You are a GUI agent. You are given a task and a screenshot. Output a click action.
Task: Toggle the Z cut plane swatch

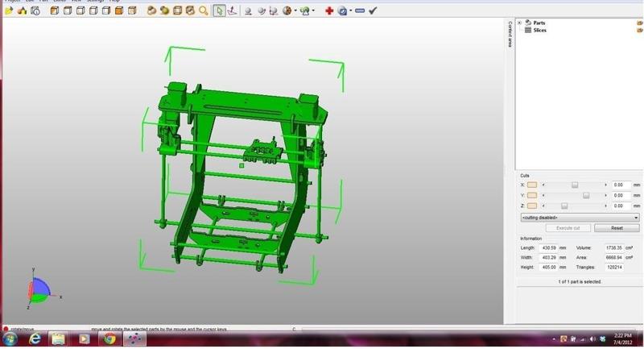(532, 206)
